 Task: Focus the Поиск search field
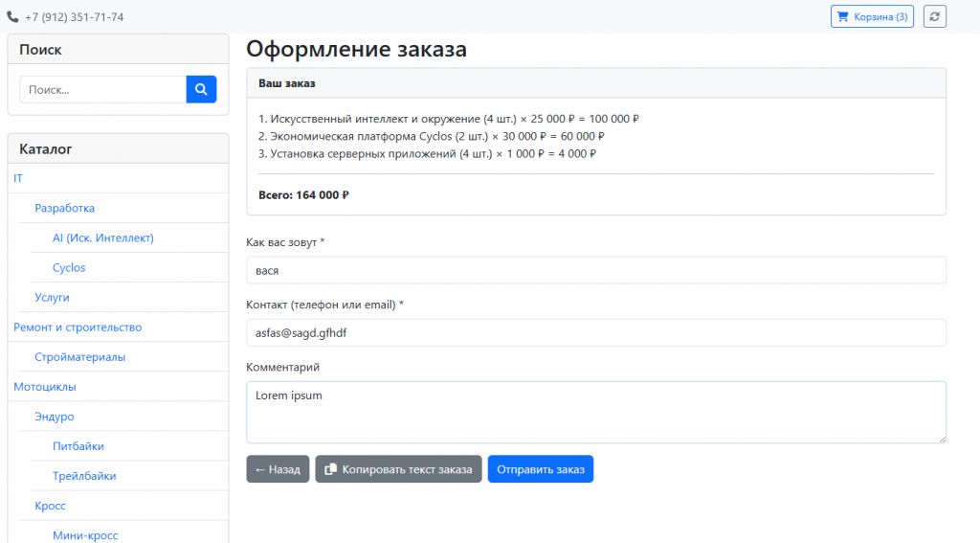(x=103, y=89)
